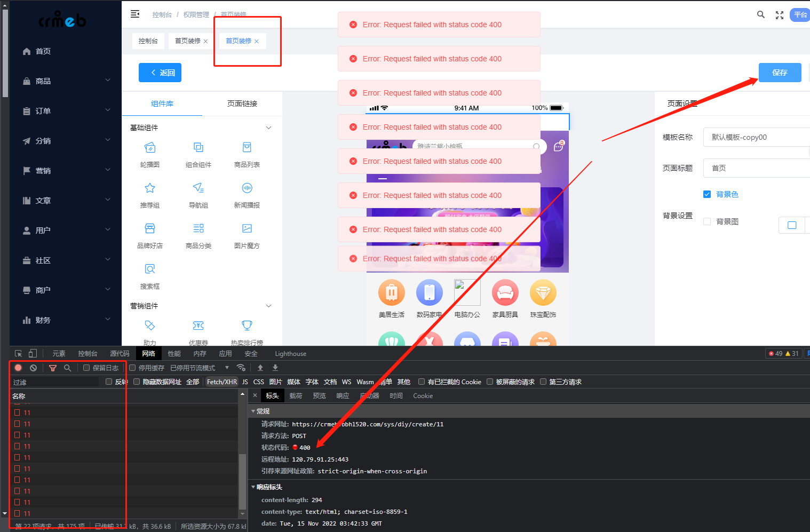Screen dimensions: 810x532
Task: Add the 推荐组 star component
Action: [x=150, y=194]
